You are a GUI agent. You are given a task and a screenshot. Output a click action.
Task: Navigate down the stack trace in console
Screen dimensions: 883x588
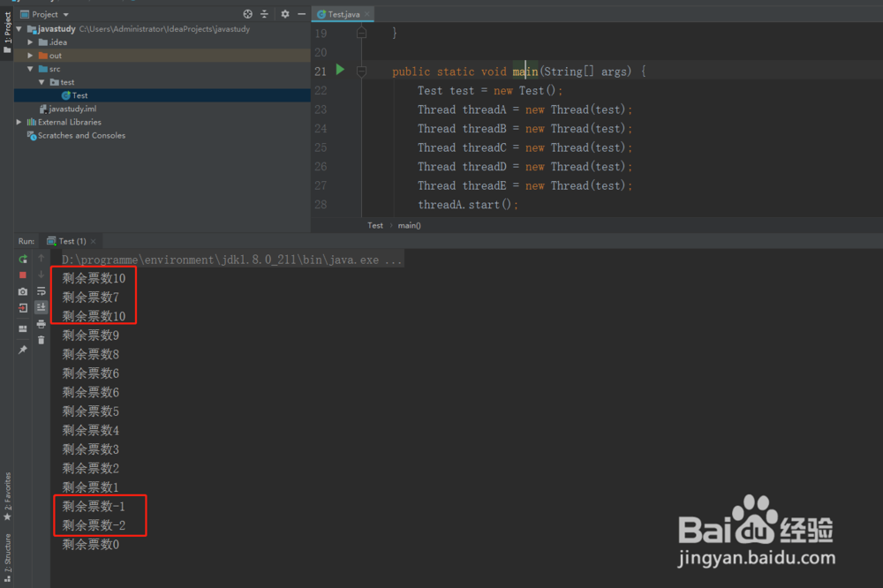coord(41,274)
